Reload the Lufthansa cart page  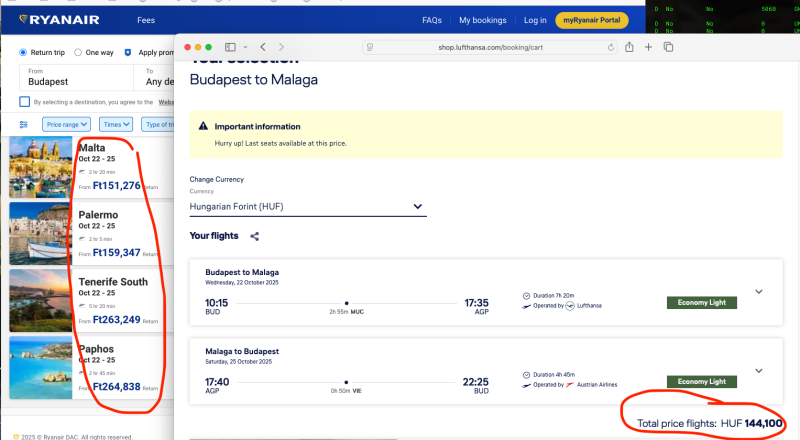612,47
